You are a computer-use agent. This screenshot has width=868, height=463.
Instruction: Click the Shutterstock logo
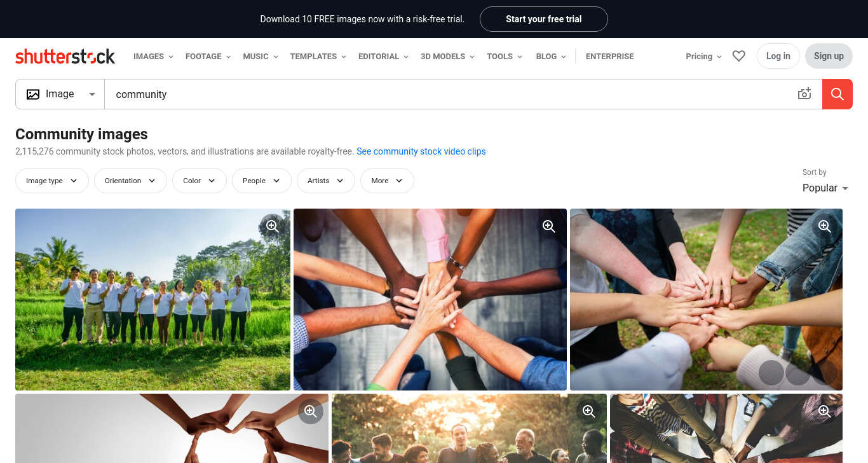point(65,56)
